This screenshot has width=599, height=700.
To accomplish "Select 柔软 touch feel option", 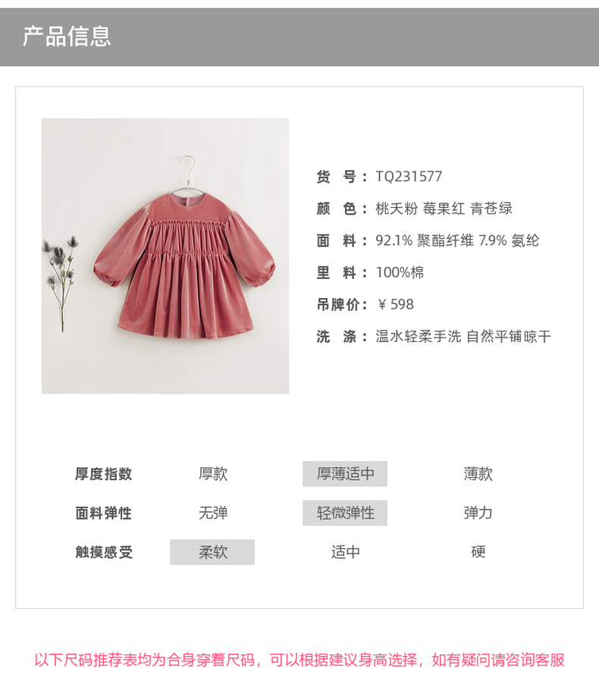I will click(212, 552).
